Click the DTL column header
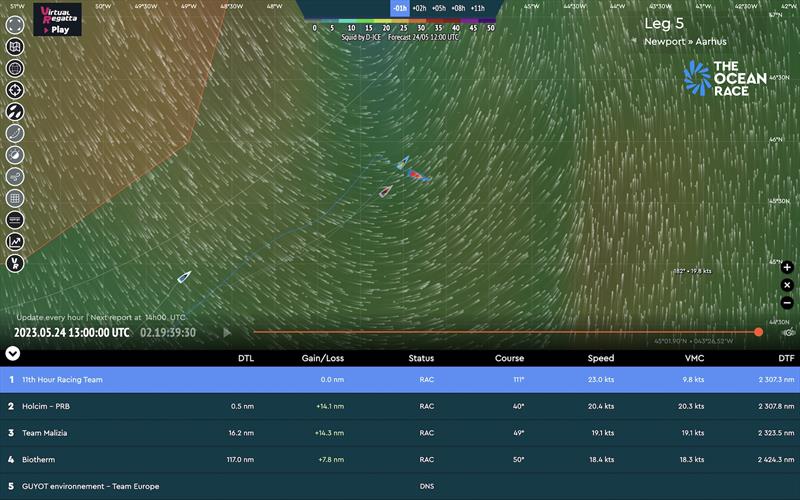Image resolution: width=800 pixels, height=500 pixels. pyautogui.click(x=246, y=358)
